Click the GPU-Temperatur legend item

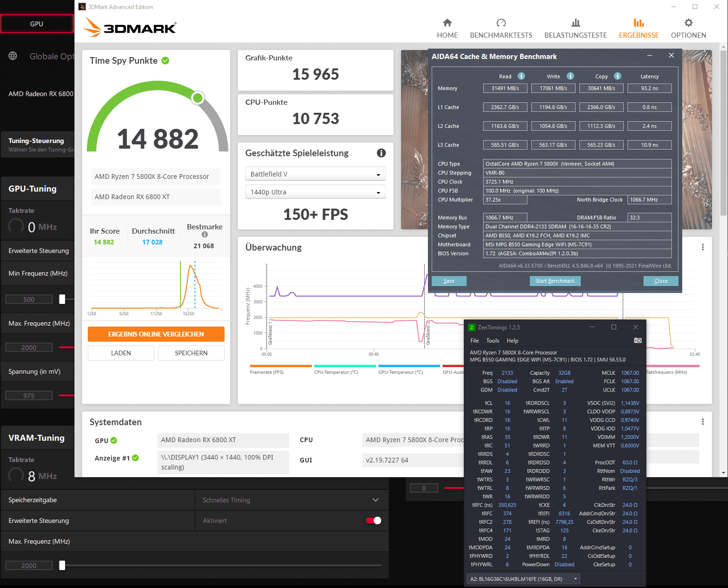pyautogui.click(x=409, y=370)
